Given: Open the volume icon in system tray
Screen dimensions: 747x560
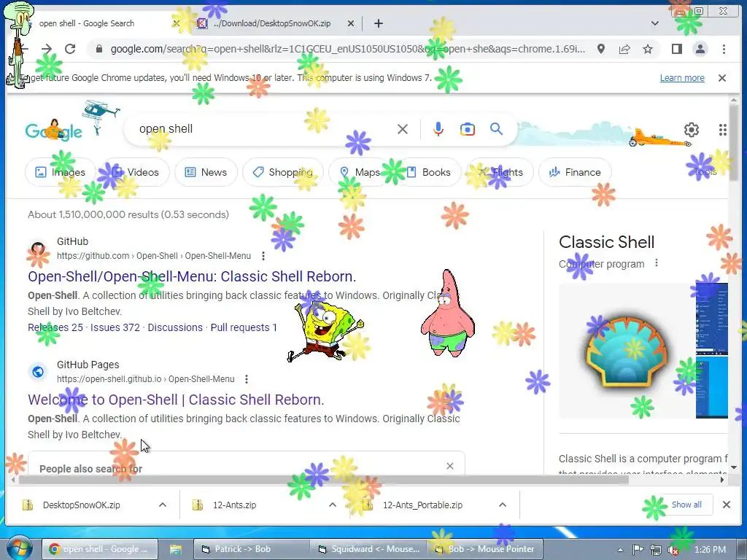Looking at the screenshot, I should (673, 550).
